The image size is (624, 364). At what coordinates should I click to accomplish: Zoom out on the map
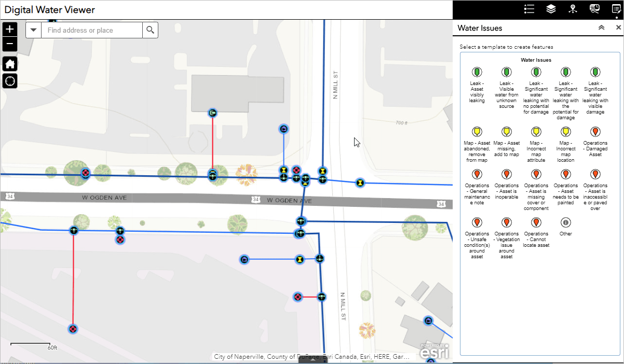click(10, 44)
